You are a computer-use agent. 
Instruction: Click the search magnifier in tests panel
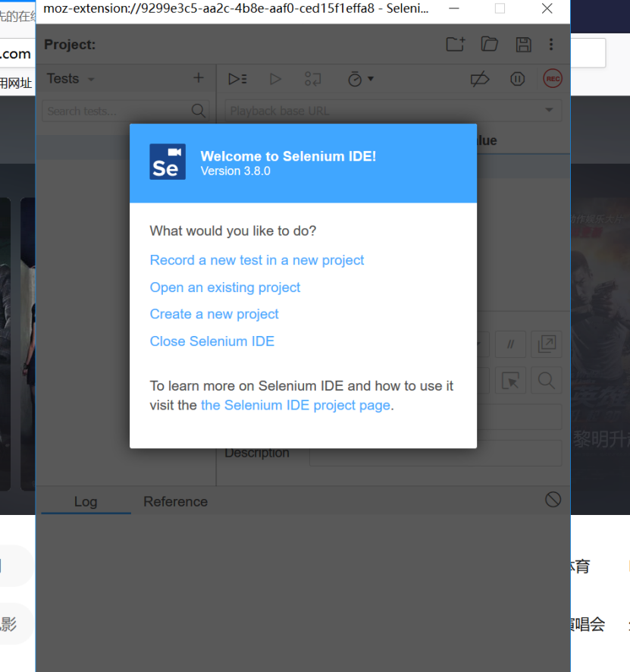(x=199, y=111)
